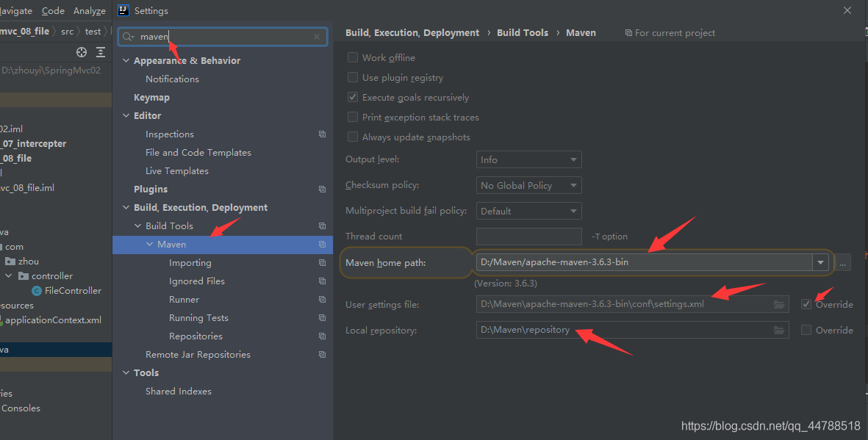Click the zhou folder icon in project tree

pos(10,262)
